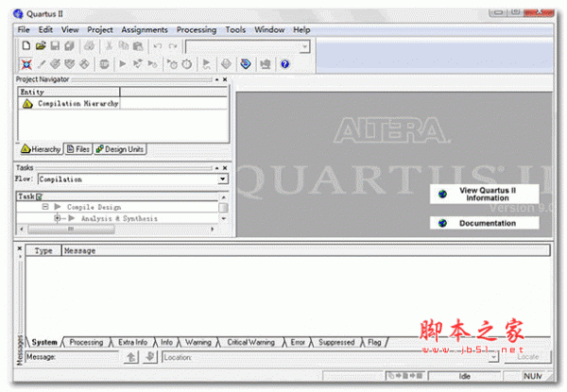Open a file using the folder icon
The height and width of the screenshot is (392, 567).
(x=41, y=46)
